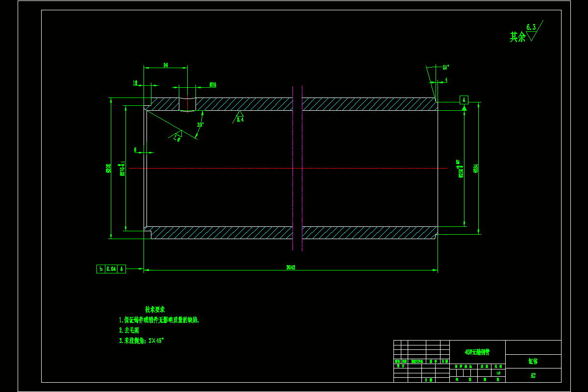Click the datum A box on right
Screen dimensions: 588x392
pos(464,100)
